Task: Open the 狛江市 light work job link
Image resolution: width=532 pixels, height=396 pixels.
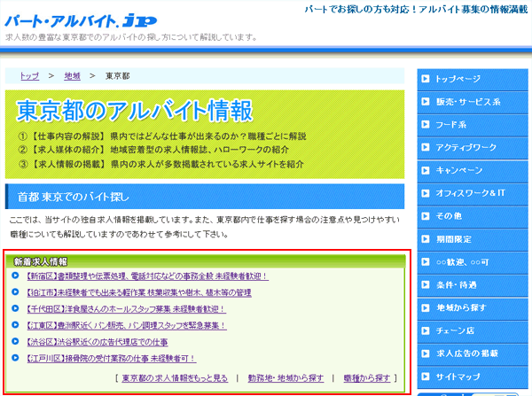Action: (x=139, y=292)
